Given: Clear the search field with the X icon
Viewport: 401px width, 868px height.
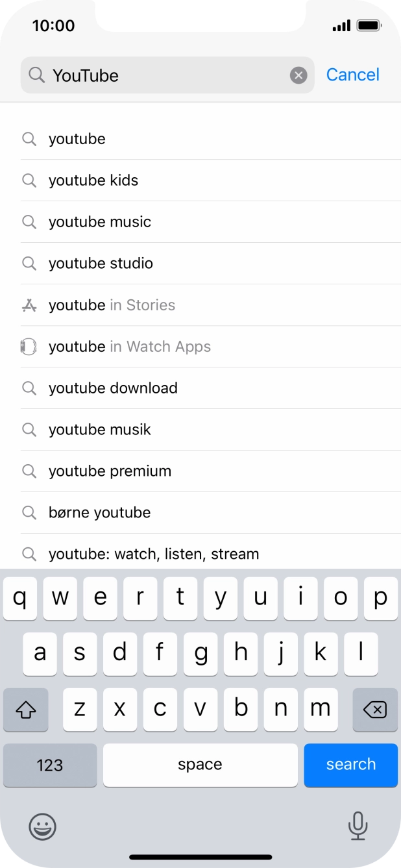Looking at the screenshot, I should click(x=298, y=75).
